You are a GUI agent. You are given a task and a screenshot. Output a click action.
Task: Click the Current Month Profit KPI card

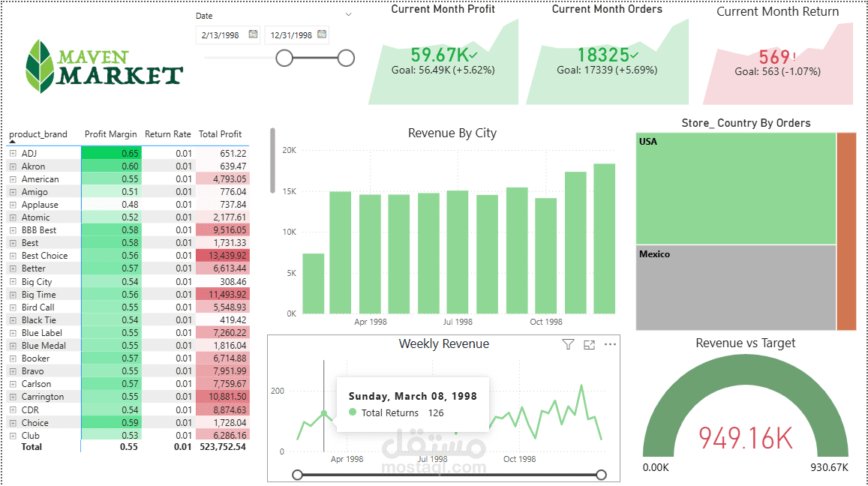pyautogui.click(x=443, y=55)
